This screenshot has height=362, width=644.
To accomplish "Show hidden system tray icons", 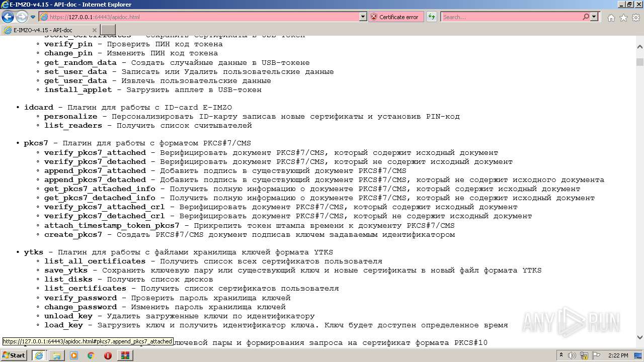I will tap(561, 355).
